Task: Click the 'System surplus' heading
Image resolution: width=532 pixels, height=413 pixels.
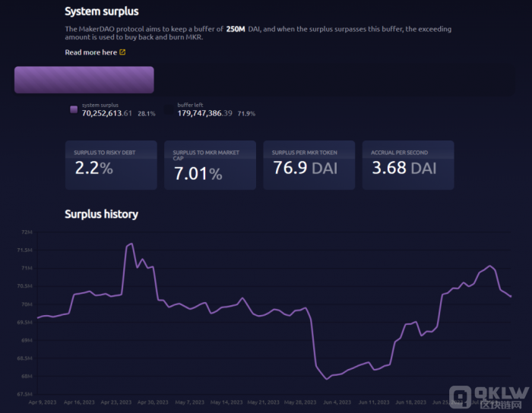Action: tap(102, 11)
